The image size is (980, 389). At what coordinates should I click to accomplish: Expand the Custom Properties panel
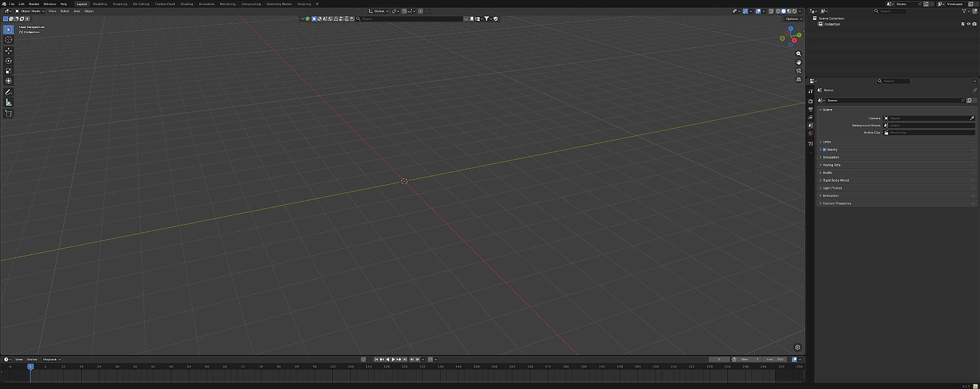[896, 203]
